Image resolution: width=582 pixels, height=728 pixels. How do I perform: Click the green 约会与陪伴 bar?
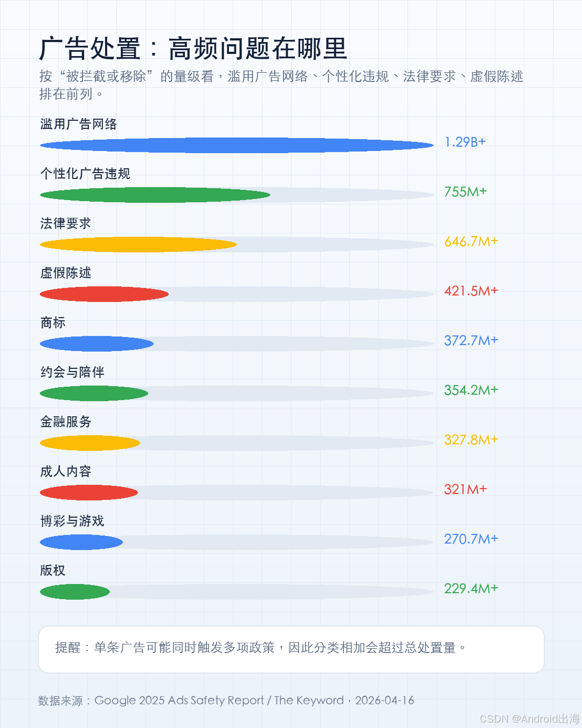coord(94,393)
